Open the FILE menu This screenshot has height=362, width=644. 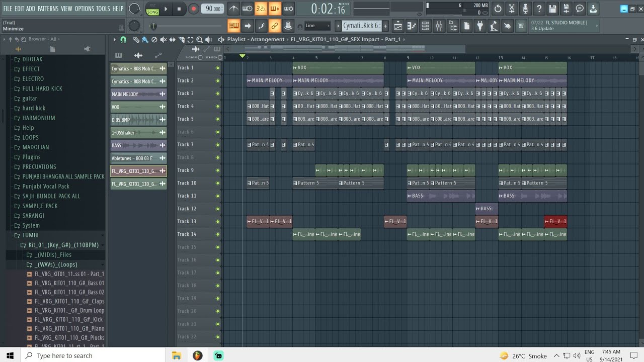[8, 9]
